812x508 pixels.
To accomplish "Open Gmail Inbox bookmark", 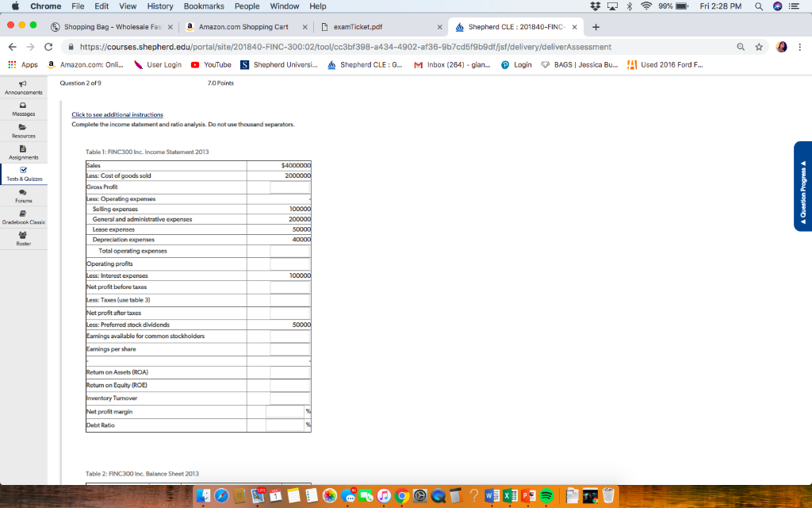I will click(x=452, y=65).
